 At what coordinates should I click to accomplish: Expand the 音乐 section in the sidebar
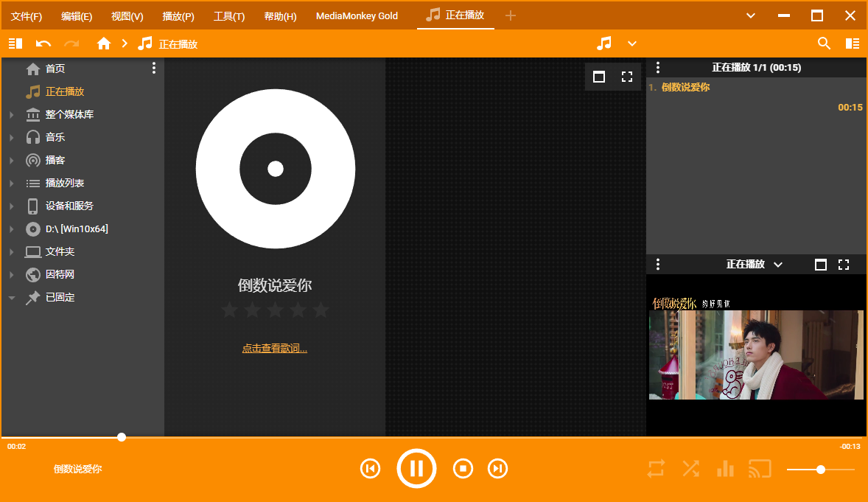click(11, 136)
